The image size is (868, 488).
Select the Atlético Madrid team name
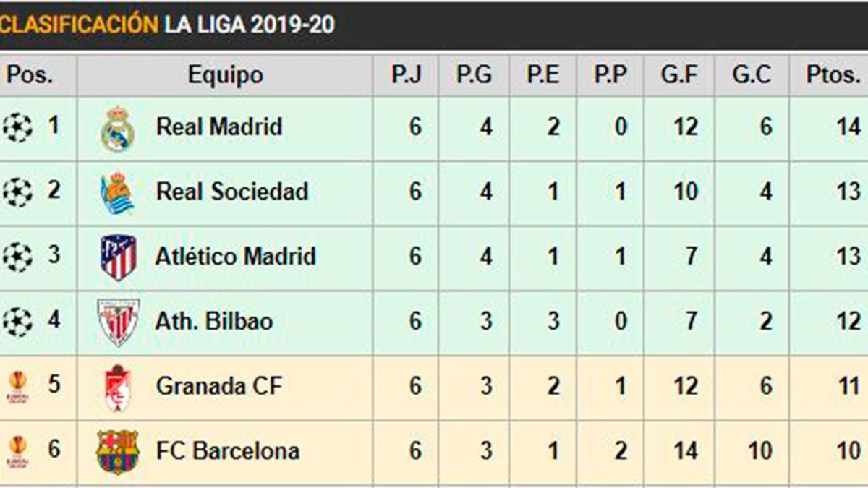(x=235, y=257)
